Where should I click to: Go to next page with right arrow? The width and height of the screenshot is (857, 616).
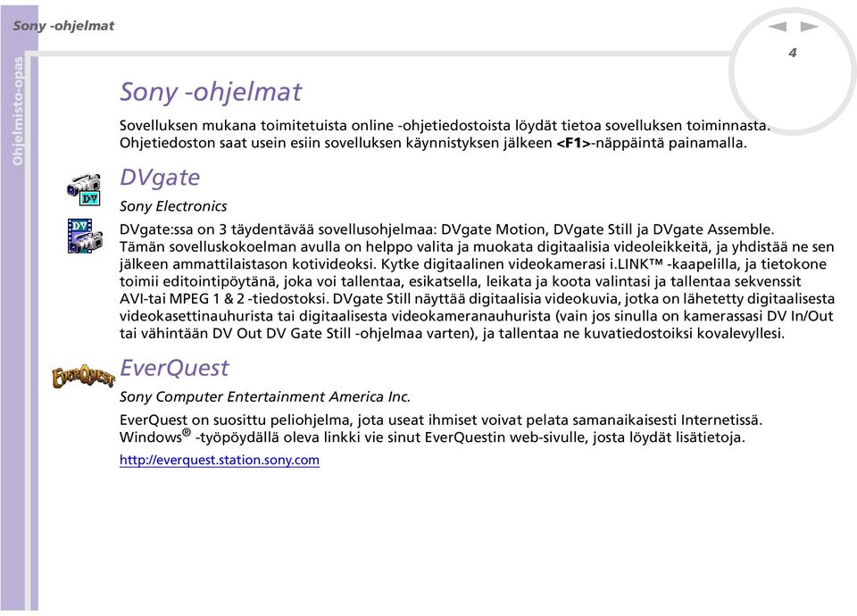(810, 26)
